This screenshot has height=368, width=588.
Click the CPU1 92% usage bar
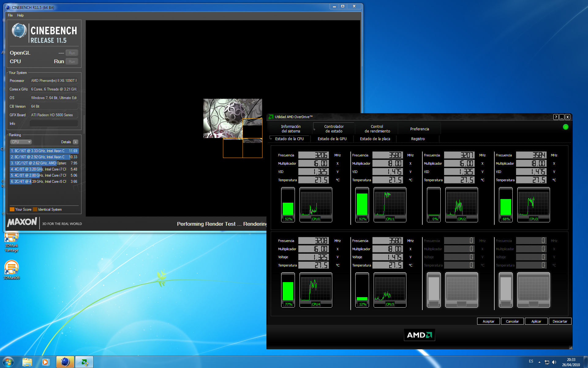[362, 204]
